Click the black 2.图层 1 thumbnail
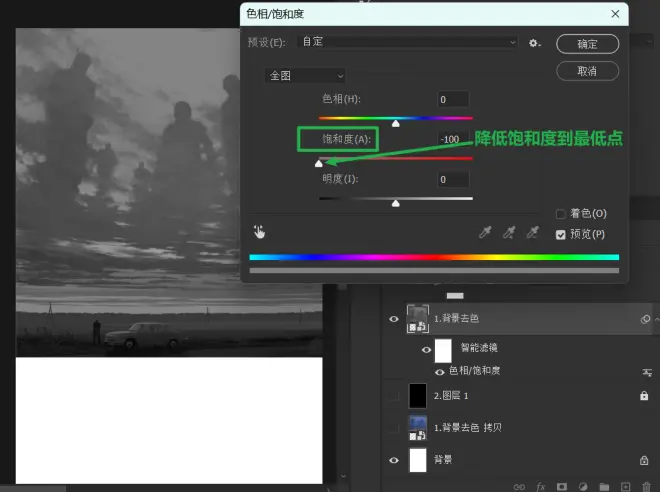Viewport: 660px width, 492px height. point(418,396)
